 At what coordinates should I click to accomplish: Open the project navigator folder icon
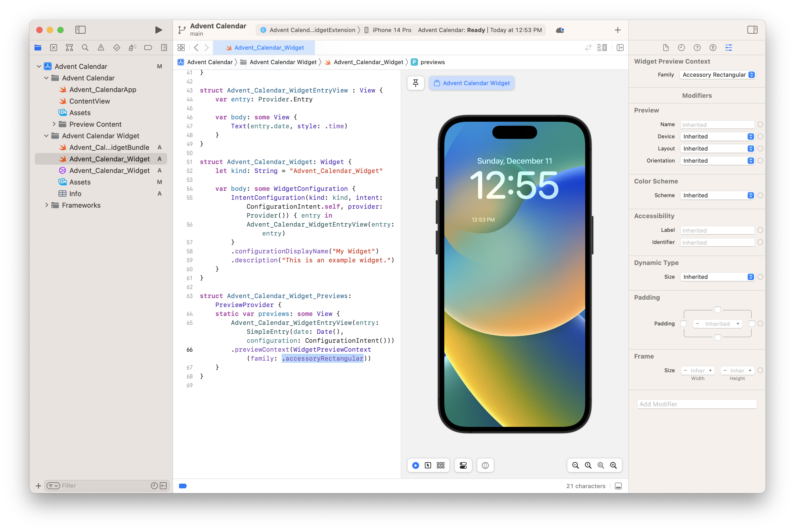click(38, 48)
